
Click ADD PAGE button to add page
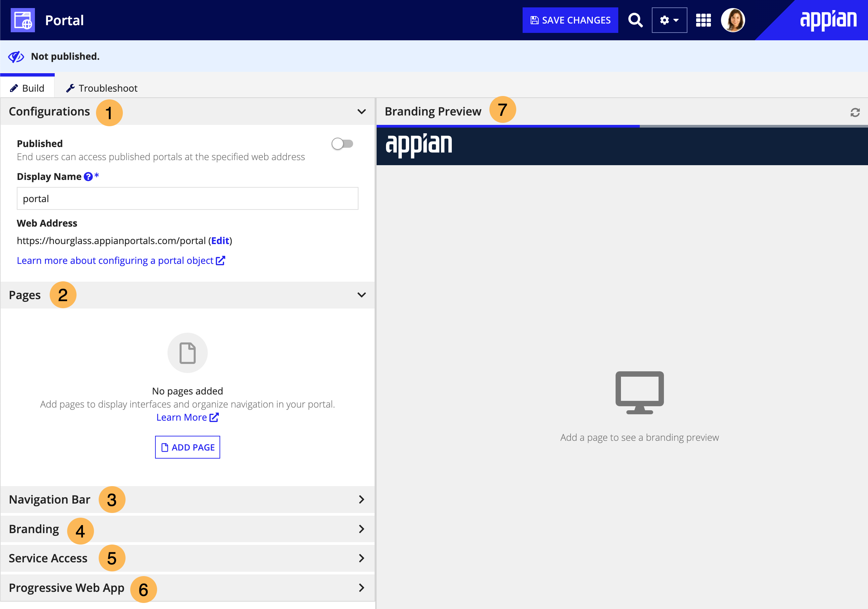tap(187, 447)
